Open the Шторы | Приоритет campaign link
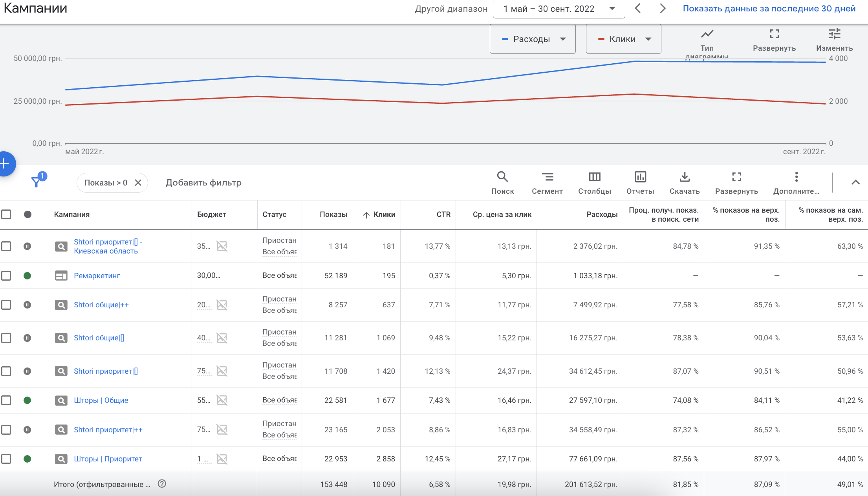The image size is (868, 496). [108, 459]
